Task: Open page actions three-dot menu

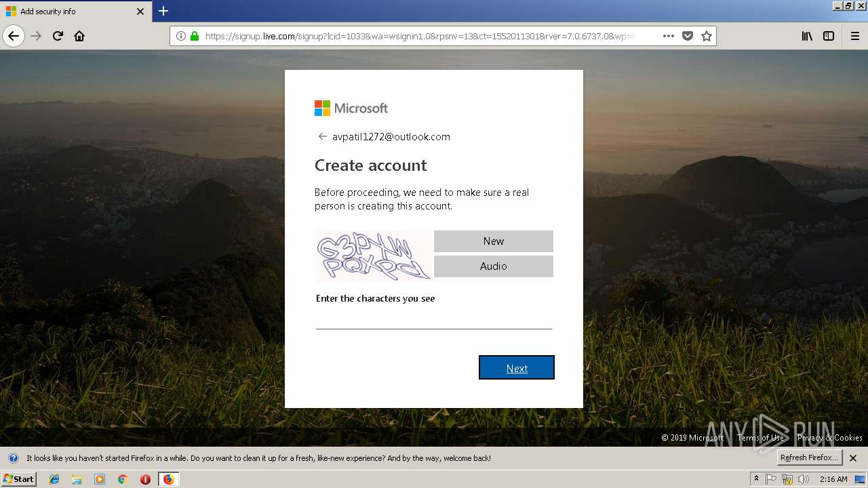Action: (669, 36)
